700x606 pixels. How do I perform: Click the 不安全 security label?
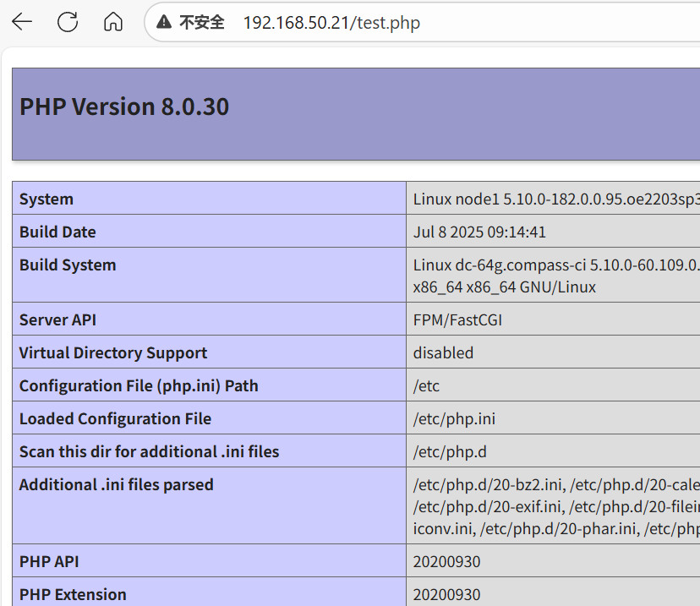[202, 22]
